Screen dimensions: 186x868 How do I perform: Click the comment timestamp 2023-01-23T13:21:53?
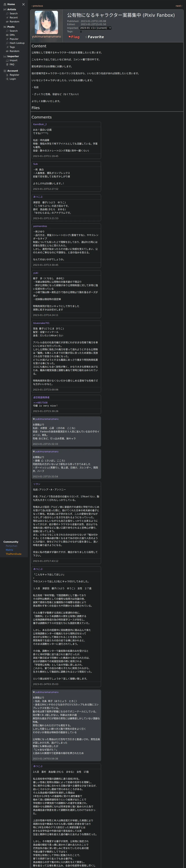(x=46, y=218)
